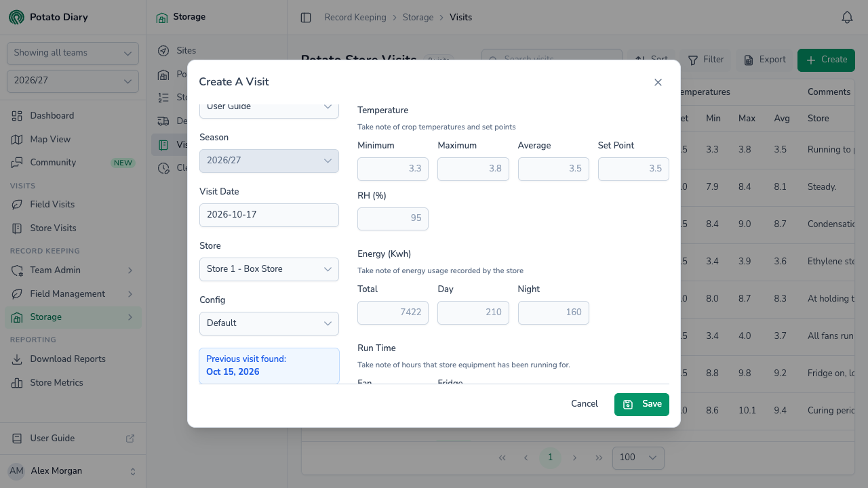Click the Day energy field
The height and width of the screenshot is (488, 868).
tap(473, 312)
